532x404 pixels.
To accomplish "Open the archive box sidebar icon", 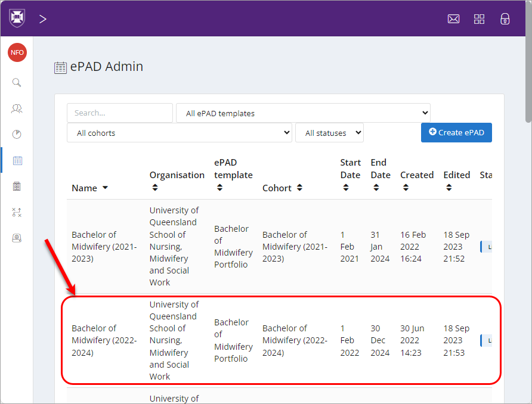I will [17, 238].
